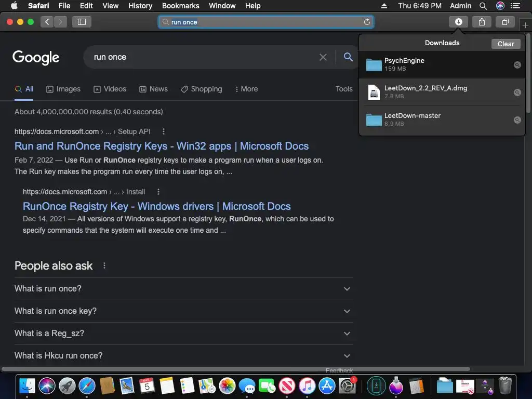Open RunOnce Registry Key Windows drivers link
This screenshot has width=532, height=399.
point(157,206)
